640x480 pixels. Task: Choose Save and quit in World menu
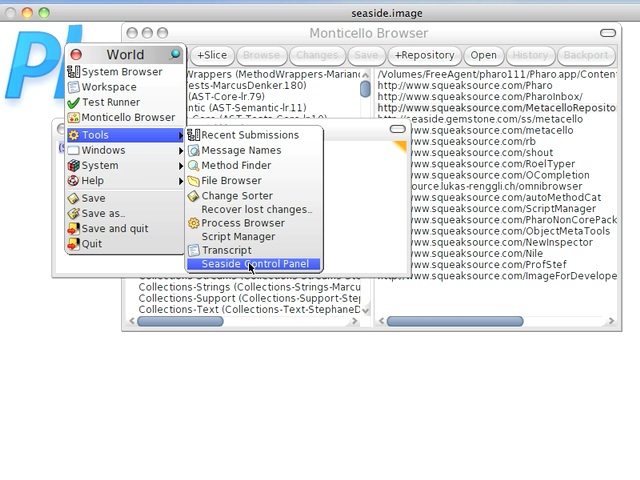125,229
